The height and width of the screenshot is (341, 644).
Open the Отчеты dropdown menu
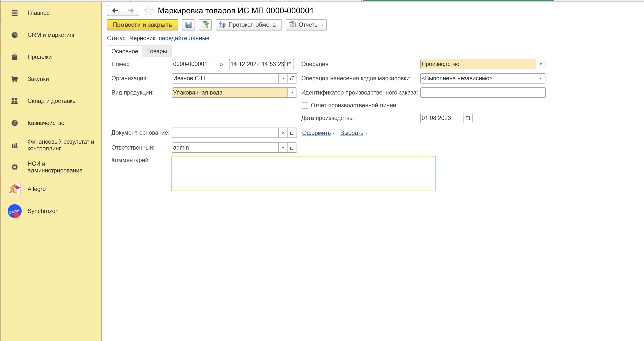click(x=306, y=25)
